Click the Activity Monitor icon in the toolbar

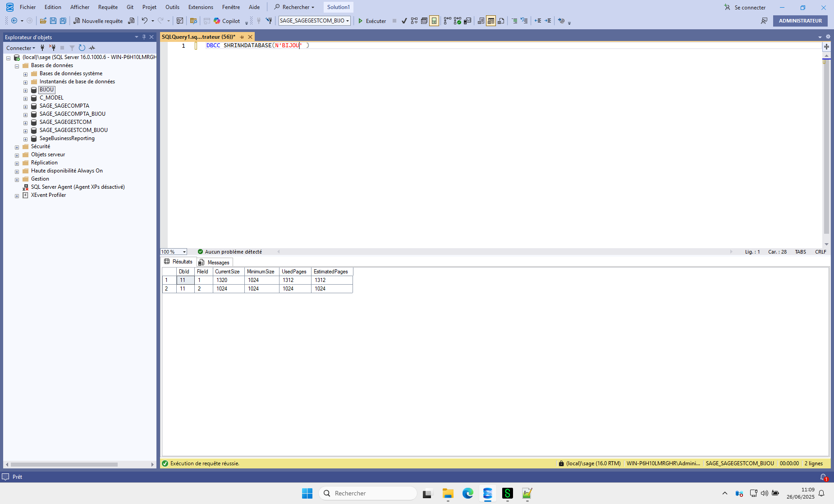click(180, 21)
